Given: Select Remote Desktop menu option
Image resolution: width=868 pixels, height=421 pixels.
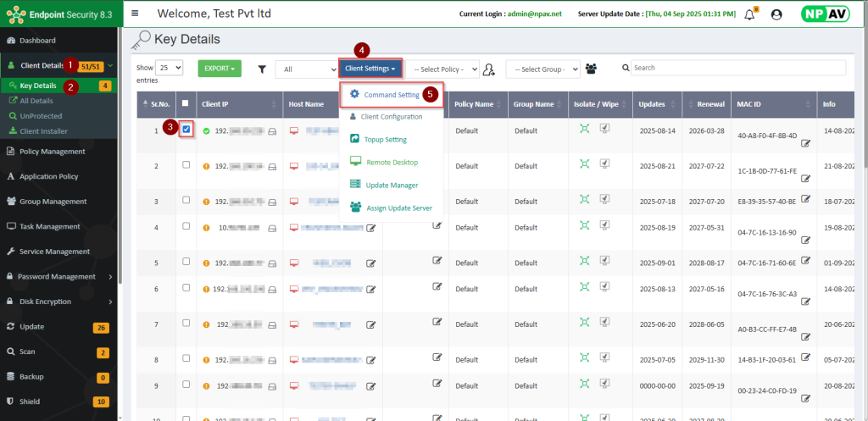Looking at the screenshot, I should [x=392, y=162].
